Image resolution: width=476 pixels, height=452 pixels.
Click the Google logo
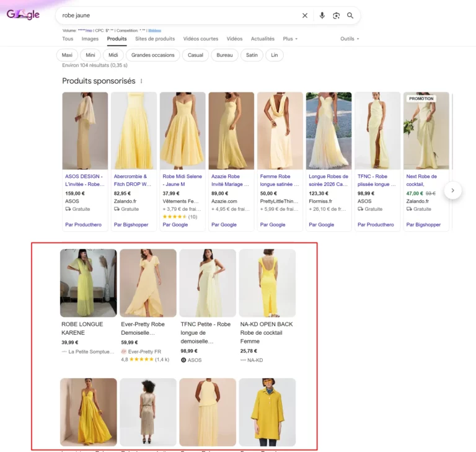pyautogui.click(x=23, y=14)
